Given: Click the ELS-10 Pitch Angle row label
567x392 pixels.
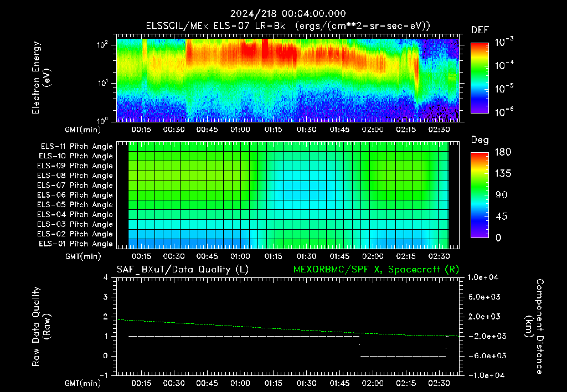Looking at the screenshot, I should click(x=76, y=156).
